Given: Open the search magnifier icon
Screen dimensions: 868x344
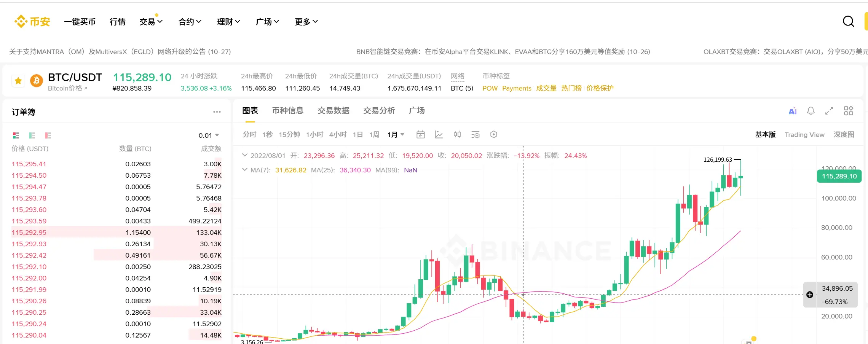Looking at the screenshot, I should click(848, 22).
